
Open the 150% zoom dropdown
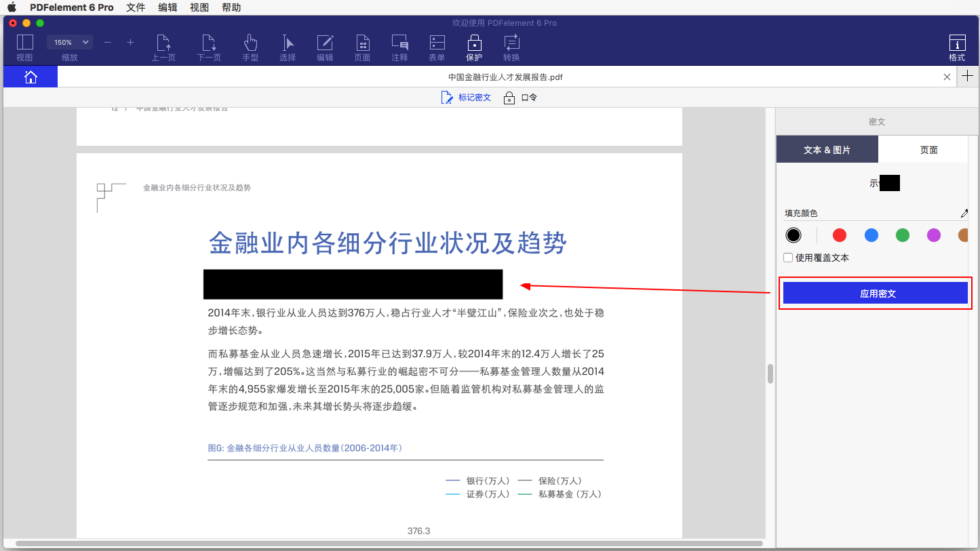(x=69, y=42)
